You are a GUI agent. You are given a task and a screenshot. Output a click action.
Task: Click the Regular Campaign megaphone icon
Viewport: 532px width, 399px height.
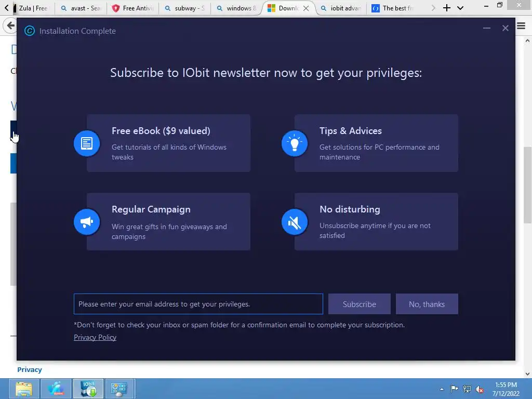pyautogui.click(x=87, y=222)
